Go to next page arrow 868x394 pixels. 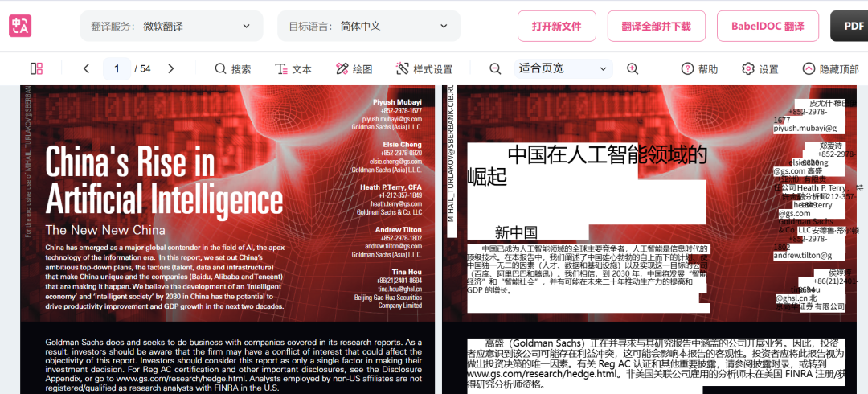171,68
